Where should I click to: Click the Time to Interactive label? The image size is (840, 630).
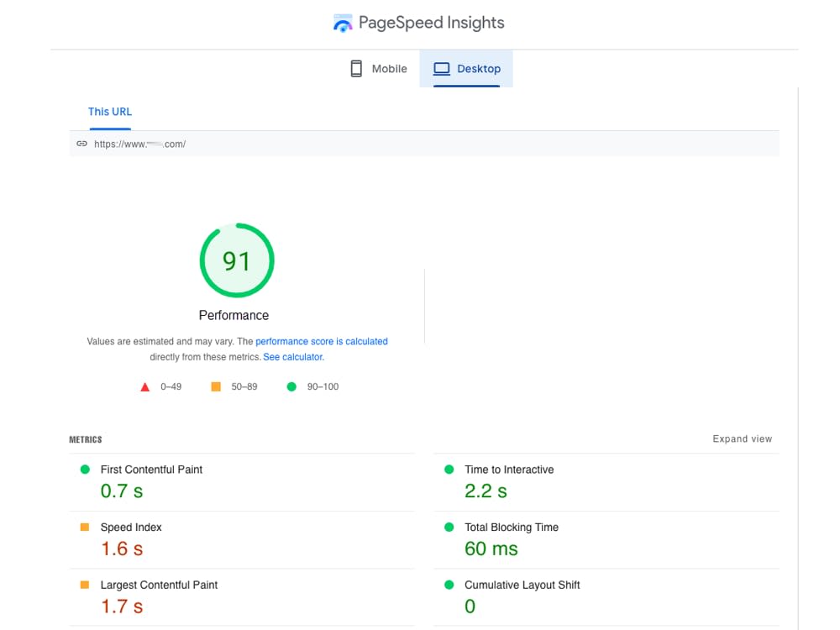[509, 470]
